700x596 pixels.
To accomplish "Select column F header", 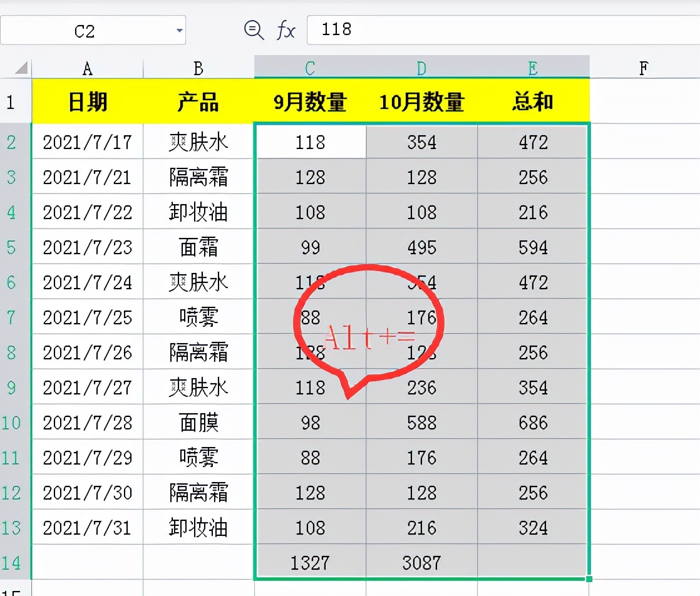I will click(x=644, y=68).
